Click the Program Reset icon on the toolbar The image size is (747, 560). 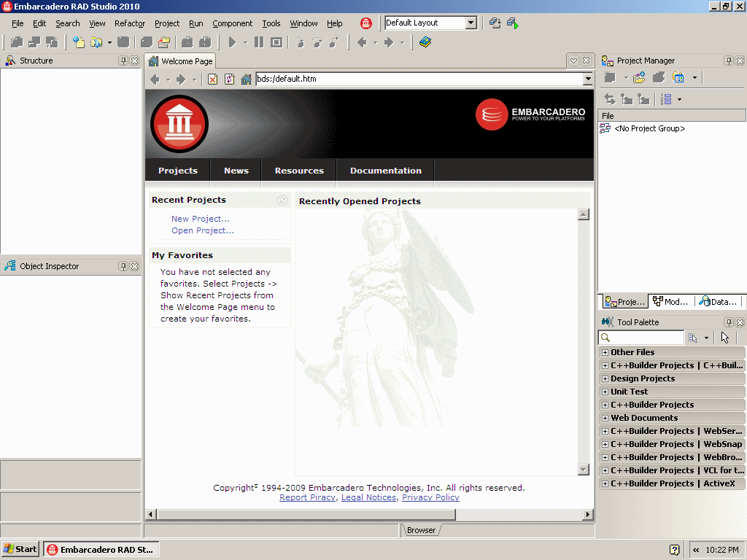coord(276,42)
